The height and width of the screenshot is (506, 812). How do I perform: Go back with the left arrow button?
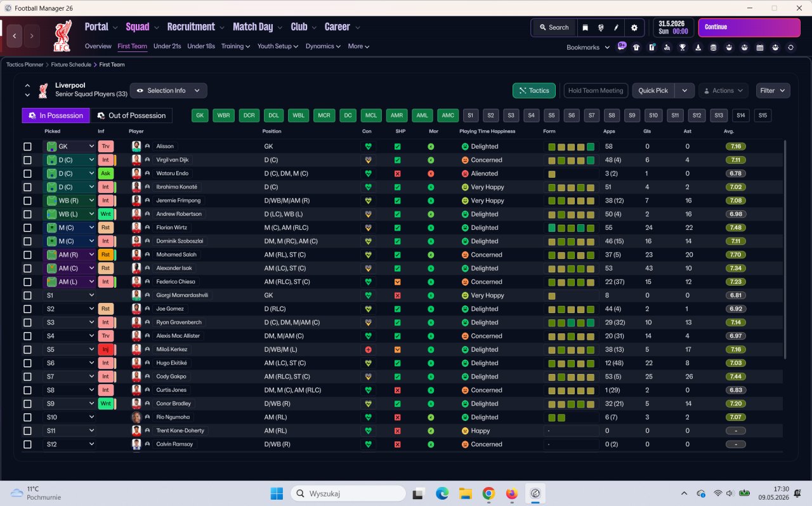click(x=15, y=36)
